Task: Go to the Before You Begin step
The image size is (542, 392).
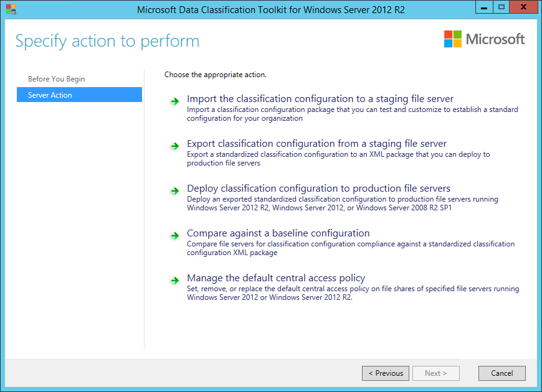Action: [x=56, y=79]
